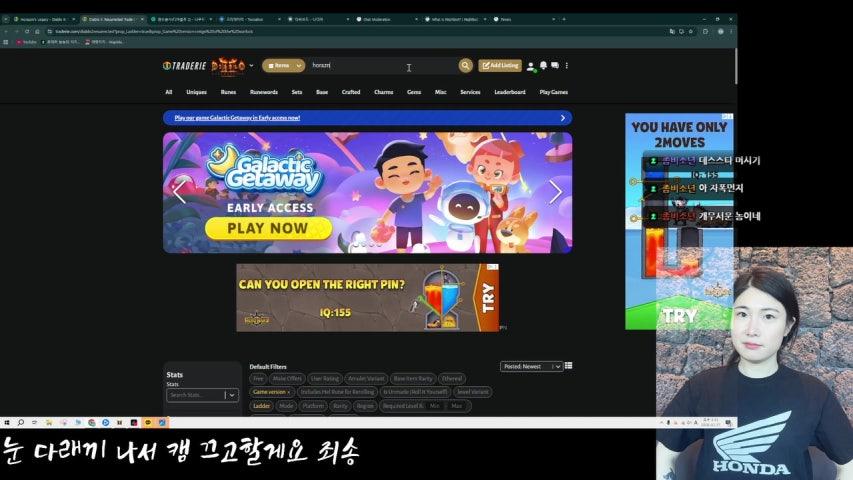This screenshot has width=853, height=480.
Task: Open the Region filter chip
Action: coord(365,406)
